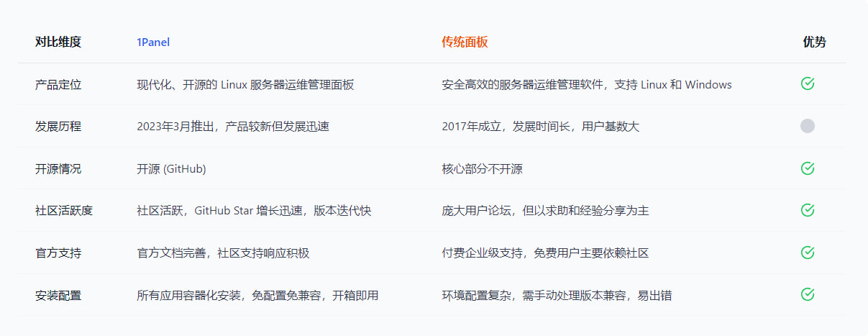Image resolution: width=868 pixels, height=336 pixels.
Task: Click the green check icon in 官方支持 row
Action: coord(808,253)
